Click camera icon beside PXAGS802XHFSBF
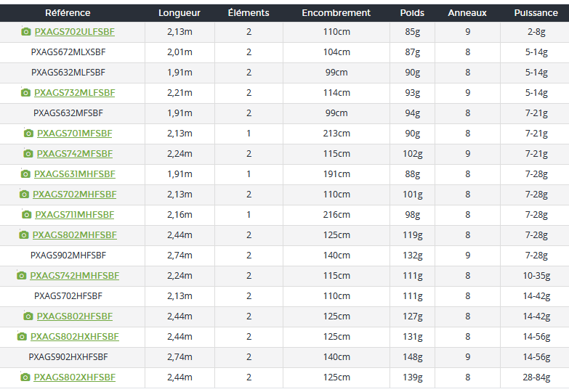Screen dimensions: 569x392 pyautogui.click(x=25, y=377)
